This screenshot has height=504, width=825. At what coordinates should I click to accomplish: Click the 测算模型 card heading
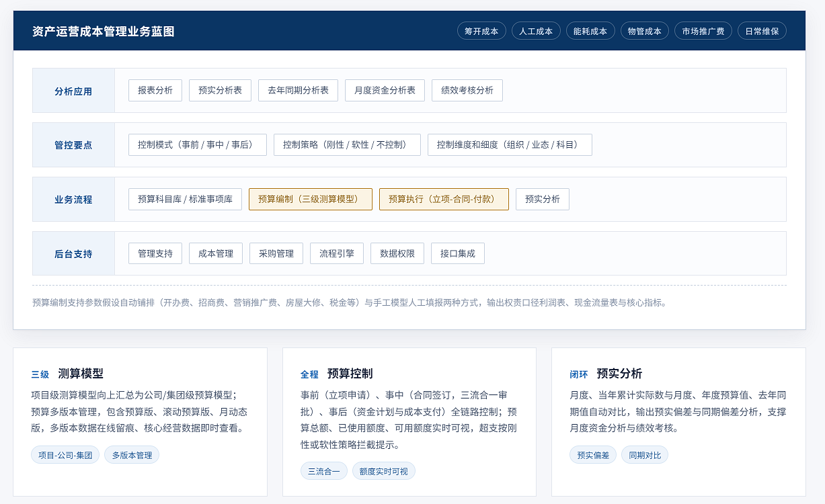click(x=81, y=374)
